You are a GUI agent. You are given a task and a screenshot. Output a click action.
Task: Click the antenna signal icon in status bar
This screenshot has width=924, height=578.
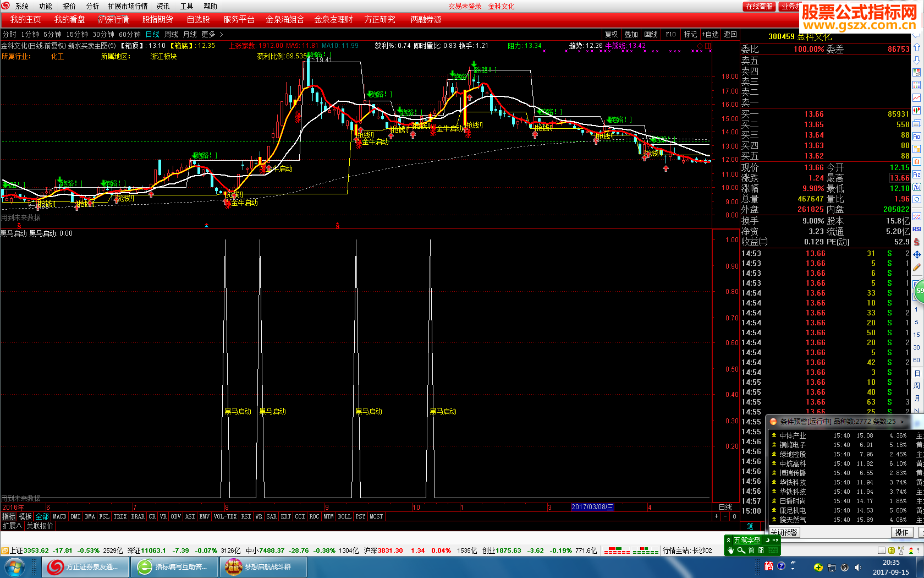click(901, 550)
